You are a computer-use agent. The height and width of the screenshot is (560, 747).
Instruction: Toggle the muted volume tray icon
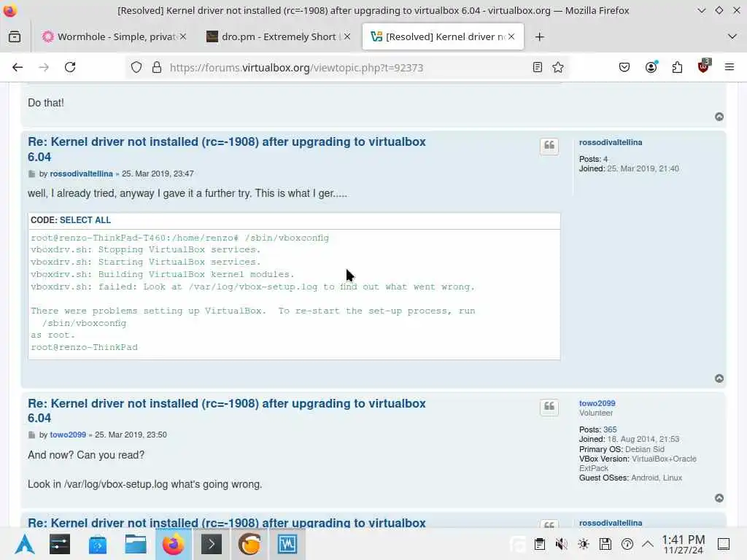point(562,544)
